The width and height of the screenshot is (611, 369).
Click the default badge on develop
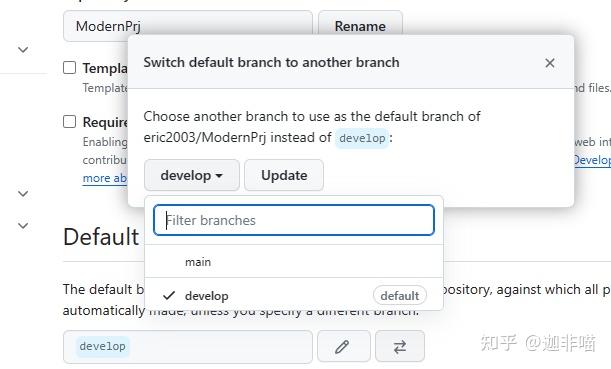click(x=400, y=296)
